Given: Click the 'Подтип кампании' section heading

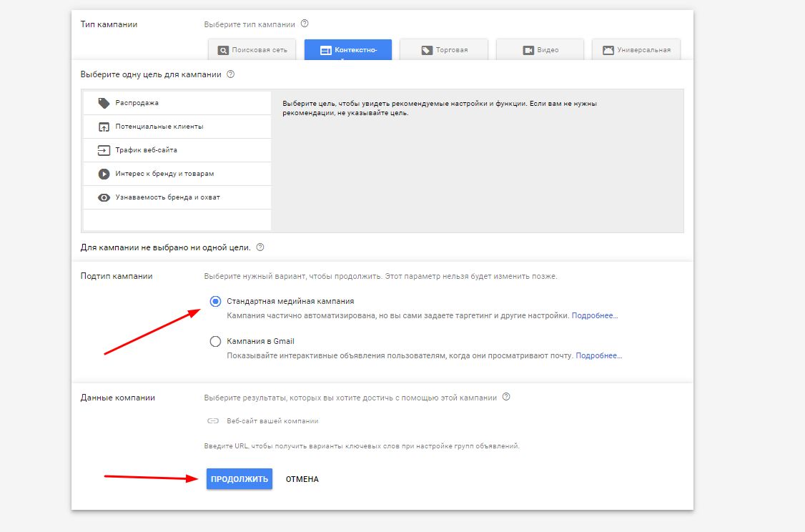Looking at the screenshot, I should (x=117, y=276).
